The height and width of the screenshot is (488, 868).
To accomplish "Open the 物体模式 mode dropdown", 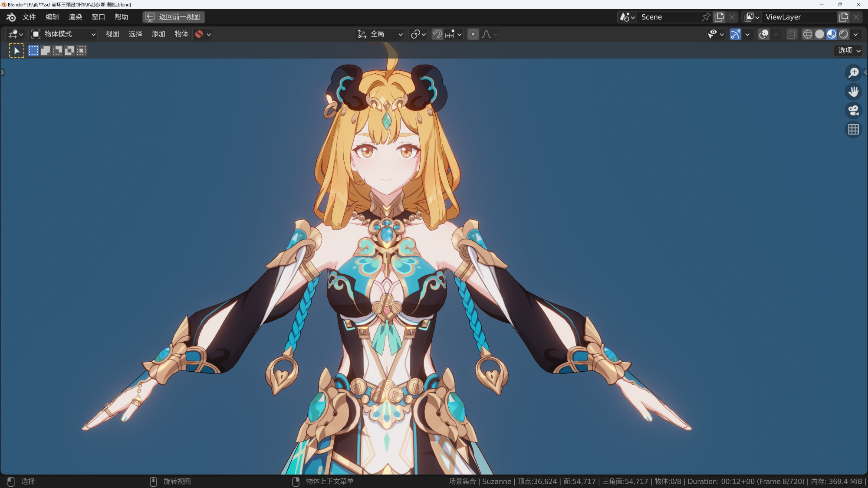I will coord(63,34).
